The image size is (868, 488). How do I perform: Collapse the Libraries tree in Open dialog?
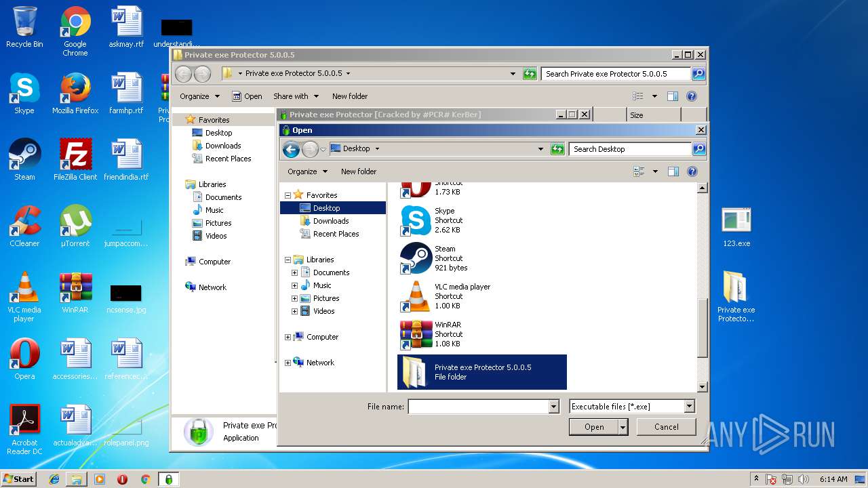click(288, 260)
